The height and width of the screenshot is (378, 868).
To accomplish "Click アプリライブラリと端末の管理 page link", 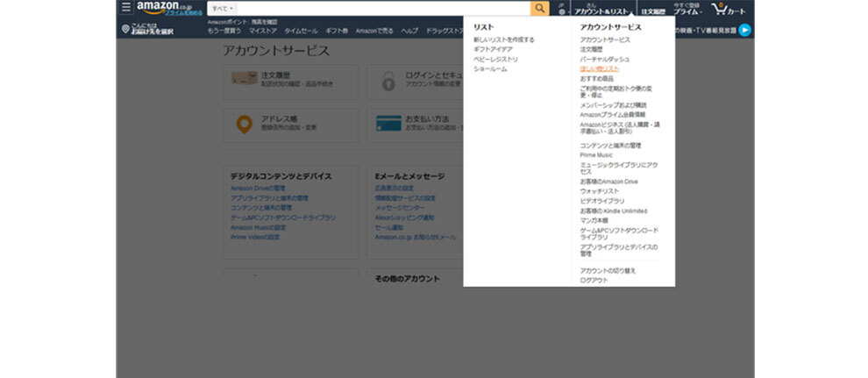I will (269, 198).
